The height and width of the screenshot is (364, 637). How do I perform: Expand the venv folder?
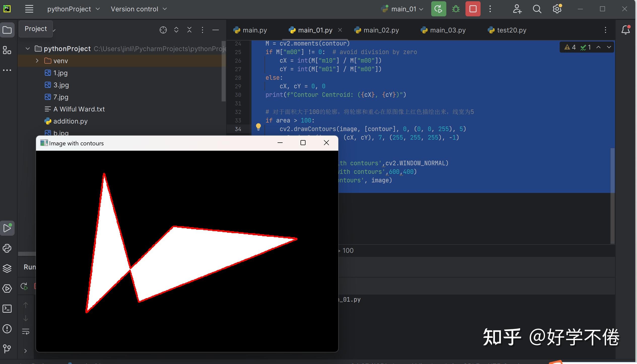tap(37, 61)
